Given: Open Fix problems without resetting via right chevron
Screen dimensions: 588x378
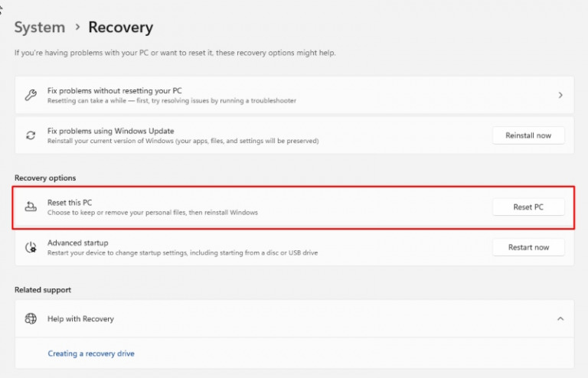Looking at the screenshot, I should click(x=560, y=96).
